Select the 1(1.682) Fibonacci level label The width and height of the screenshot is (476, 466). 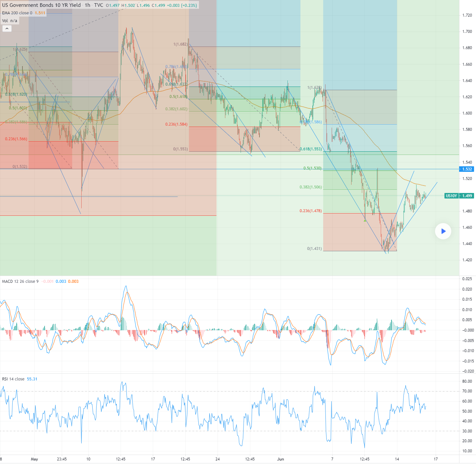pyautogui.click(x=180, y=44)
